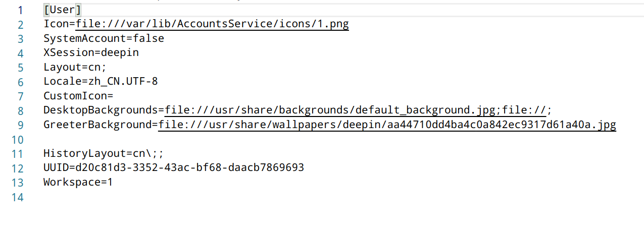Screen dimensions: 644x232
Task: Click the SystemAccount=false line
Action: 104,38
